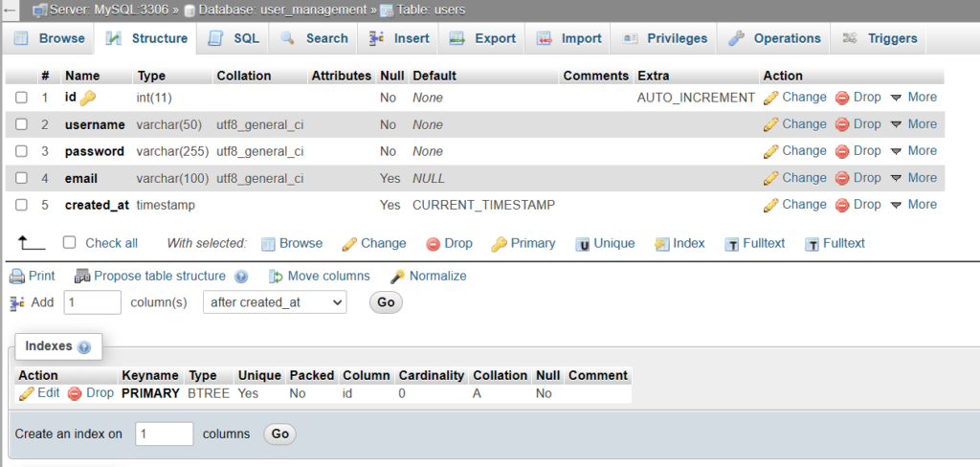Image resolution: width=980 pixels, height=467 pixels.
Task: Open the Triggers tab
Action: [880, 38]
